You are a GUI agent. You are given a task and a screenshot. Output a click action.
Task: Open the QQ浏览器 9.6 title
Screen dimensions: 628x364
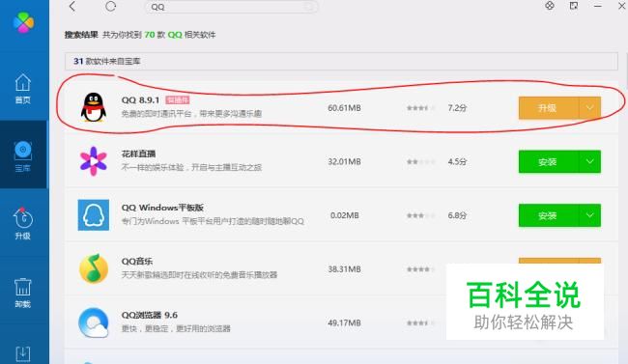pos(150,315)
